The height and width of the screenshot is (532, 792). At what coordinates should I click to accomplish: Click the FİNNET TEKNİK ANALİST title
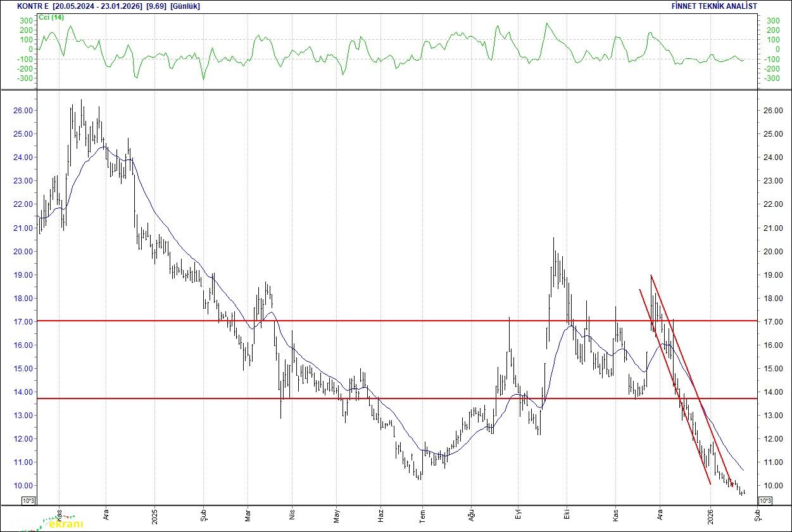tap(714, 6)
